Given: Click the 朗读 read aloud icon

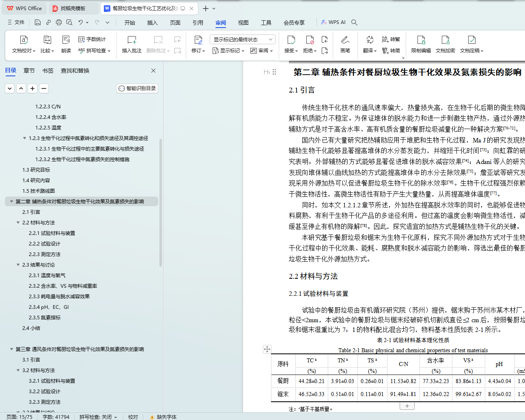Looking at the screenshot, I should point(66,40).
